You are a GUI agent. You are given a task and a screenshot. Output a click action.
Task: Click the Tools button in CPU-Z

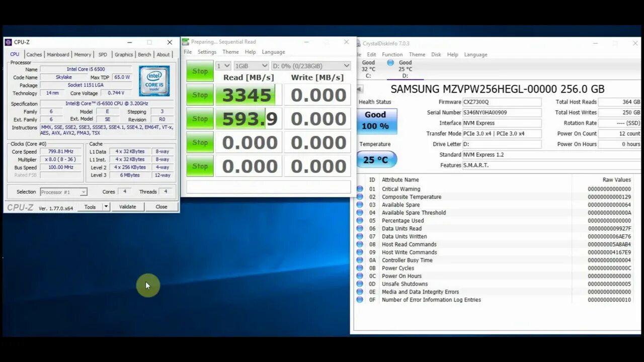point(90,207)
